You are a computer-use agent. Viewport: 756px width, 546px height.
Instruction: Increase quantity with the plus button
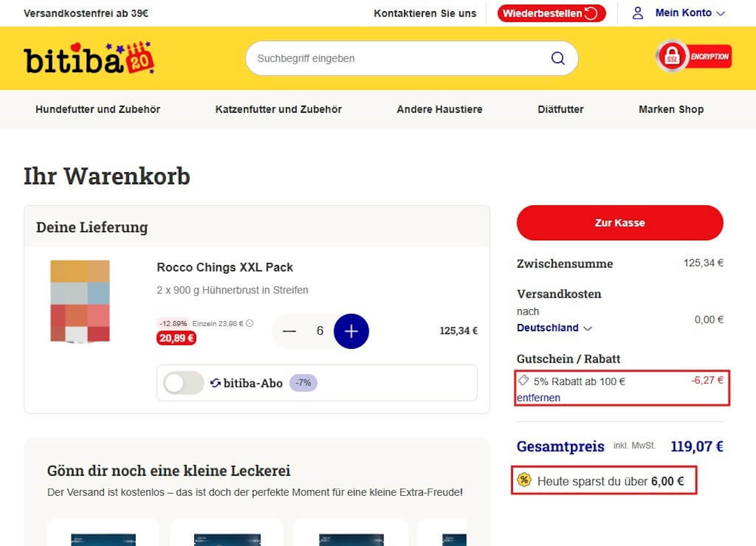(x=351, y=331)
